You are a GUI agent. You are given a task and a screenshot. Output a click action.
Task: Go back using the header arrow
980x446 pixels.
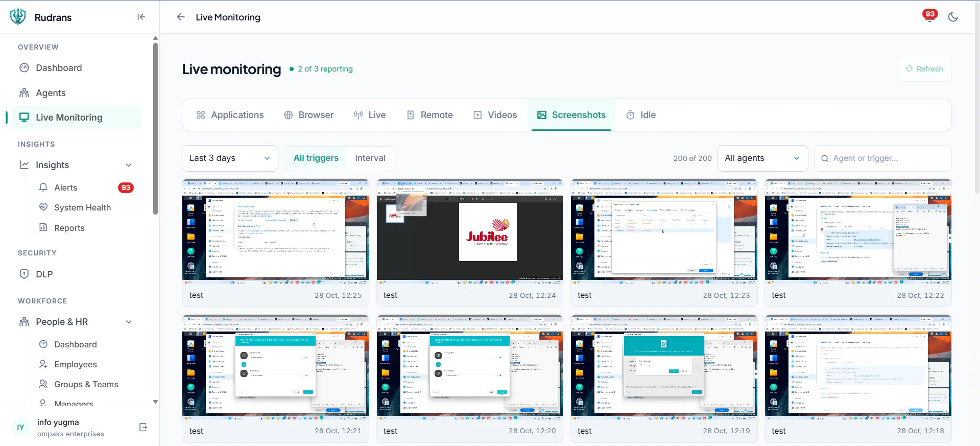(181, 17)
